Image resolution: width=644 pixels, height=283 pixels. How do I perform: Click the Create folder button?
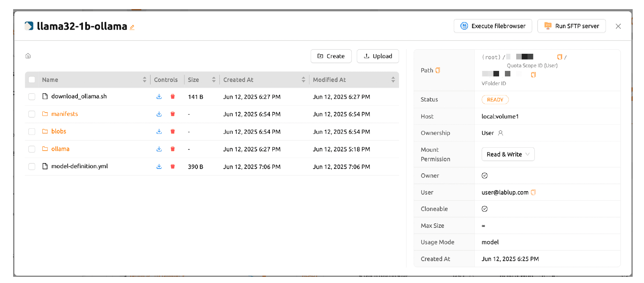331,56
